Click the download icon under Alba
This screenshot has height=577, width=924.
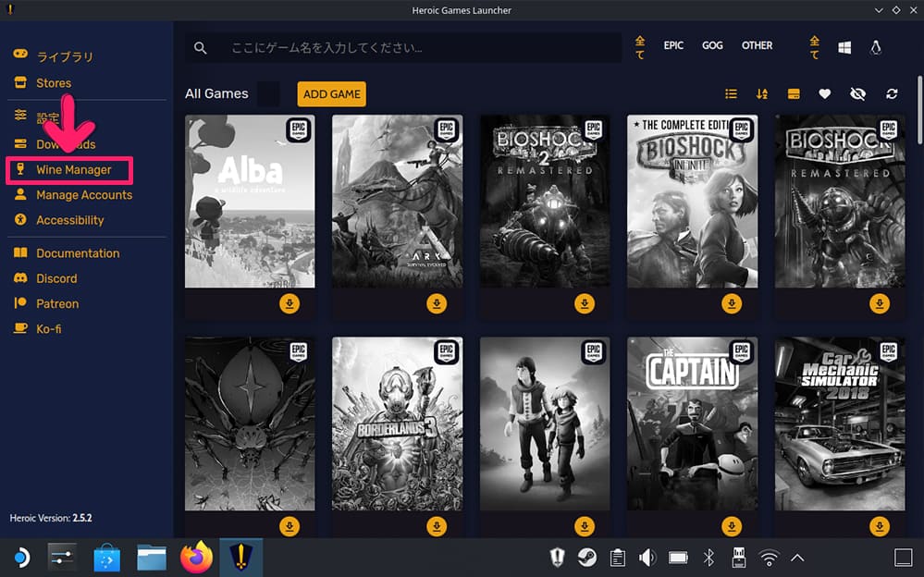pyautogui.click(x=290, y=304)
